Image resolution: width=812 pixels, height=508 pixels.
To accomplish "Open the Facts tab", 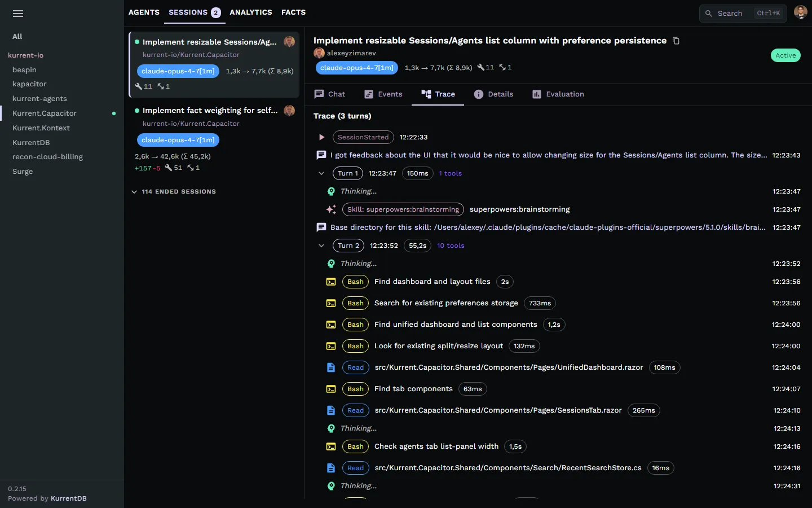I will pyautogui.click(x=293, y=12).
